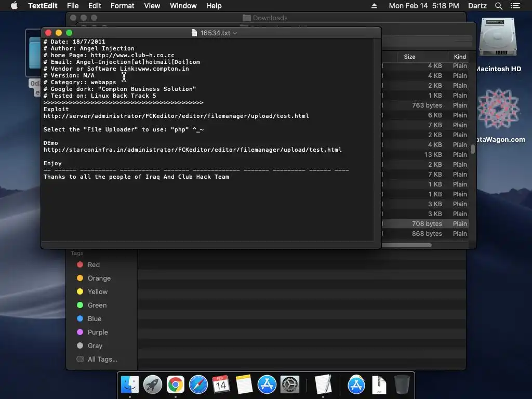Click the 16534.txt document proxy icon
Image resolution: width=532 pixels, height=399 pixels.
coord(194,33)
